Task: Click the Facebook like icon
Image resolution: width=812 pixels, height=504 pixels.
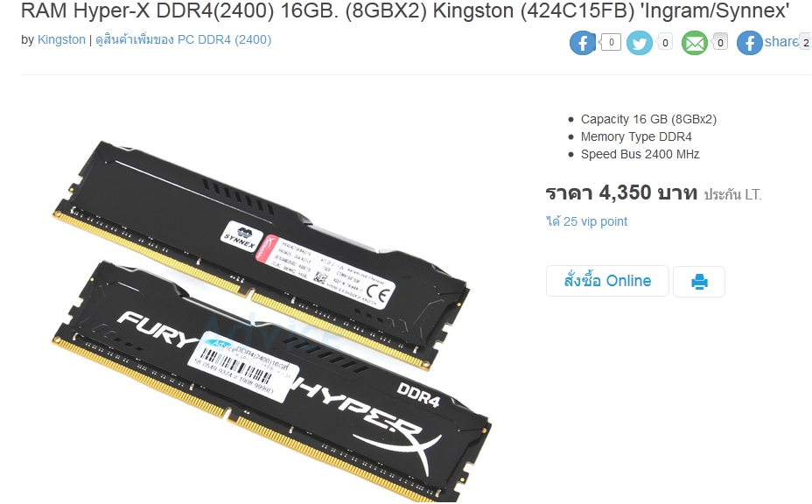Action: pyautogui.click(x=583, y=43)
